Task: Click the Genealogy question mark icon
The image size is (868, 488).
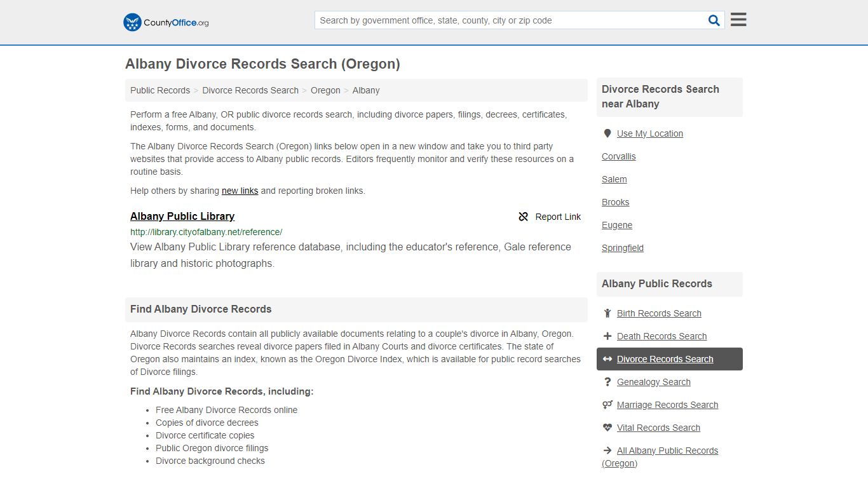Action: point(607,382)
